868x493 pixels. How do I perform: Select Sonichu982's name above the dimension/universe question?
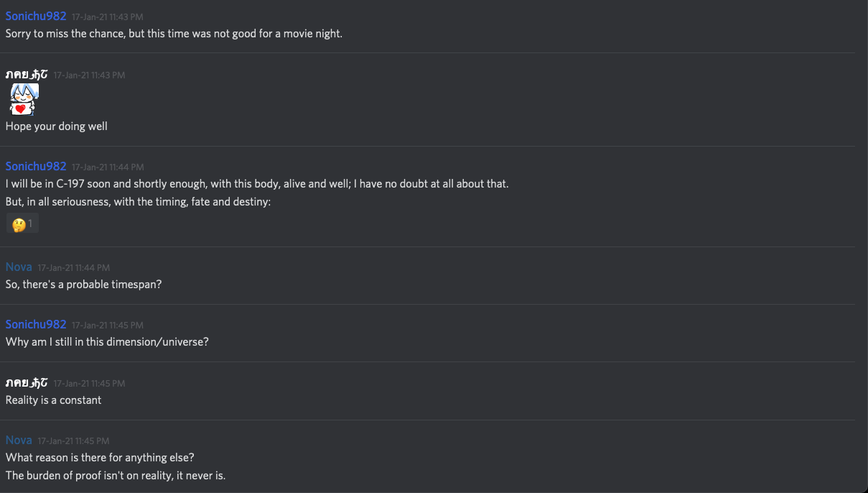pos(36,324)
